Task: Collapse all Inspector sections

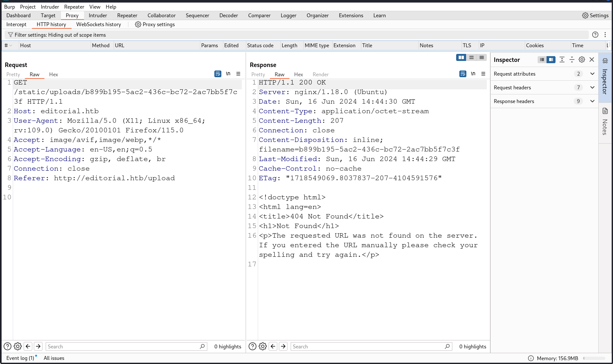Action: coord(572,60)
